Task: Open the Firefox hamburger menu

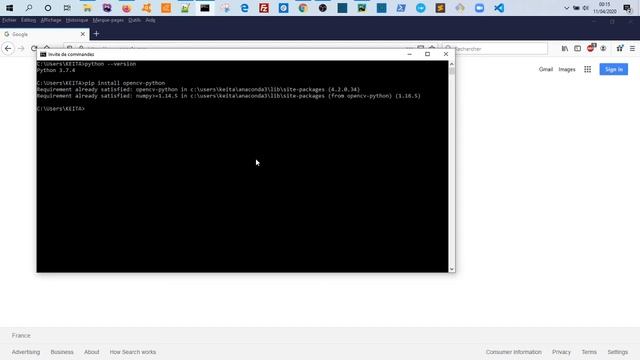Action: (x=632, y=49)
